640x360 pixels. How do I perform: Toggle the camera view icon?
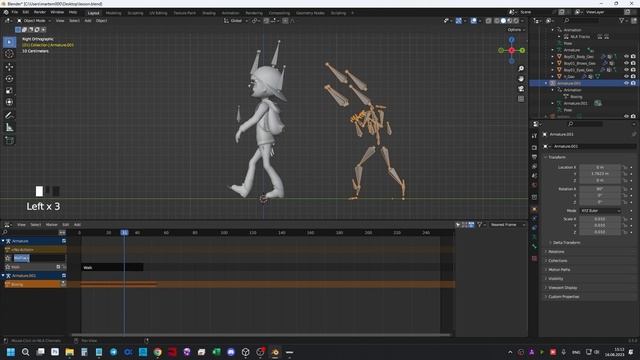click(x=521, y=89)
